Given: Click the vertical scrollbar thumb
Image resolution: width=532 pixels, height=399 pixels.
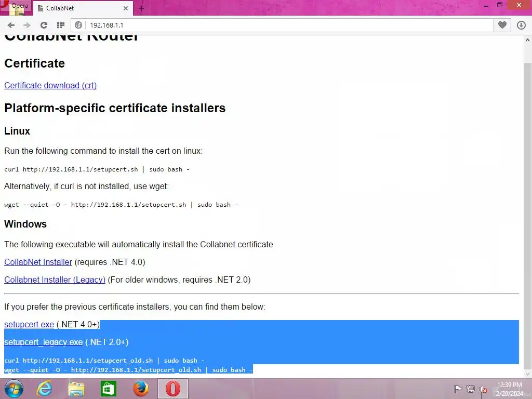Looking at the screenshot, I should [528, 216].
